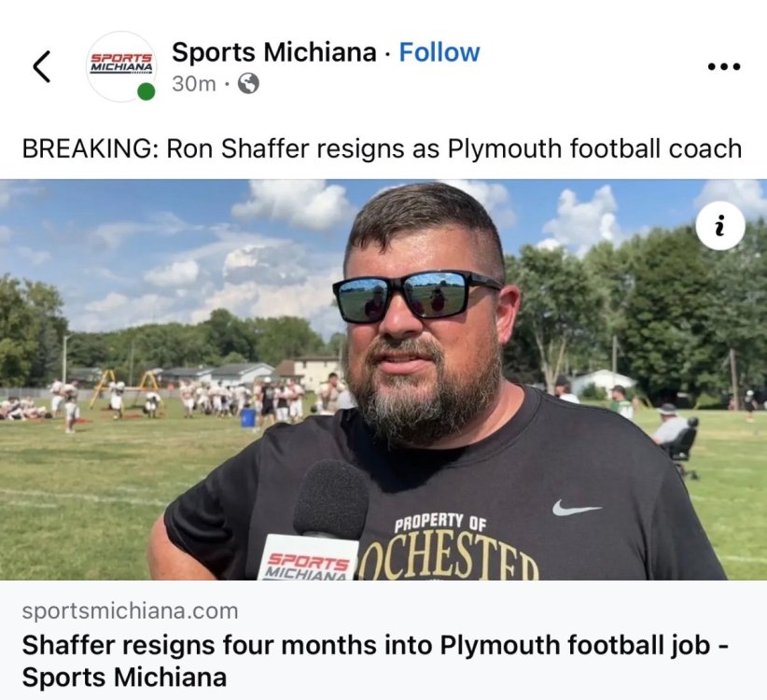Visit the sportsmichiana.com domain link

click(x=130, y=611)
